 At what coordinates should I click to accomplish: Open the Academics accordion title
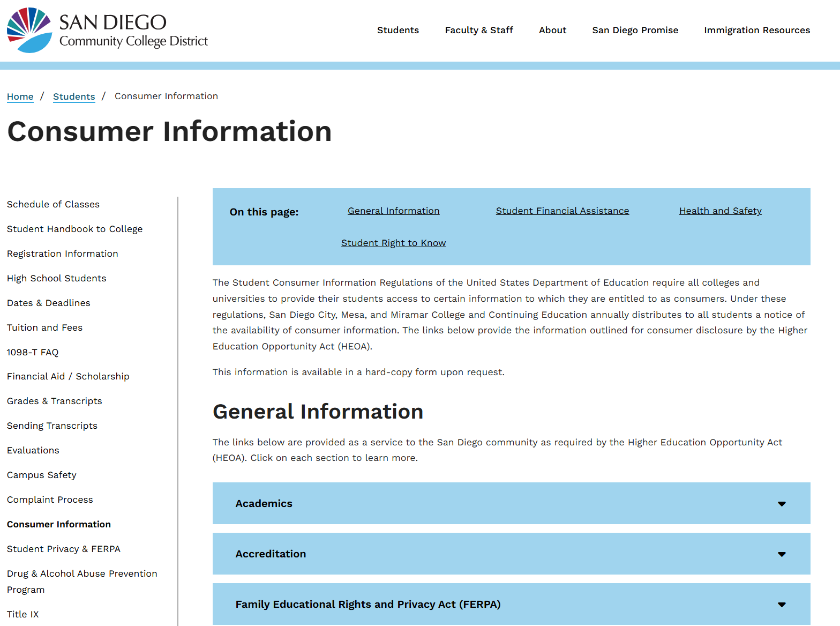coord(264,503)
